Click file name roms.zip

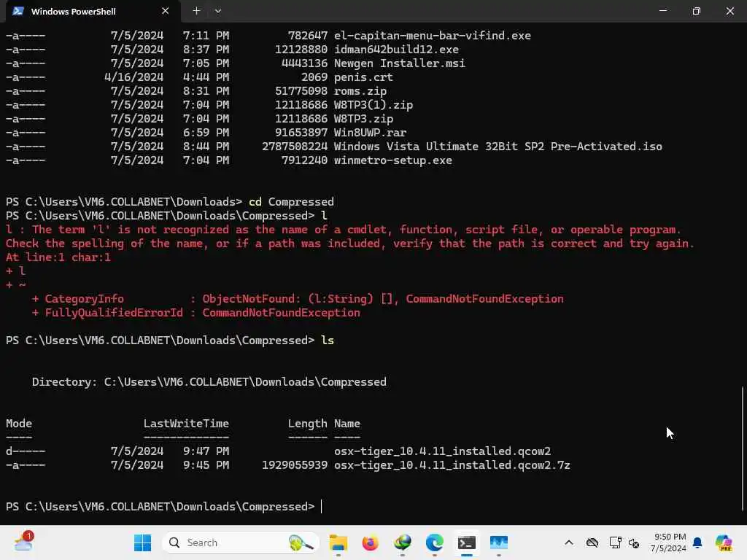(x=360, y=91)
